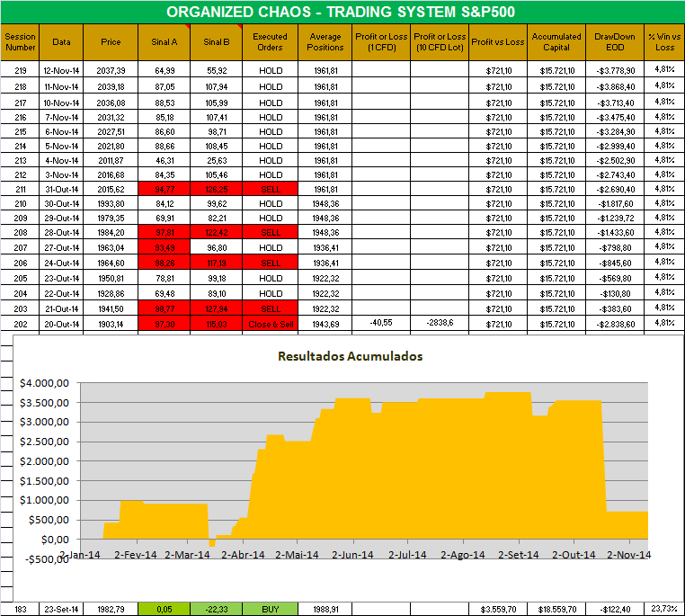
Task: Click green Sinal A cell 0,05
Action: click(165, 609)
